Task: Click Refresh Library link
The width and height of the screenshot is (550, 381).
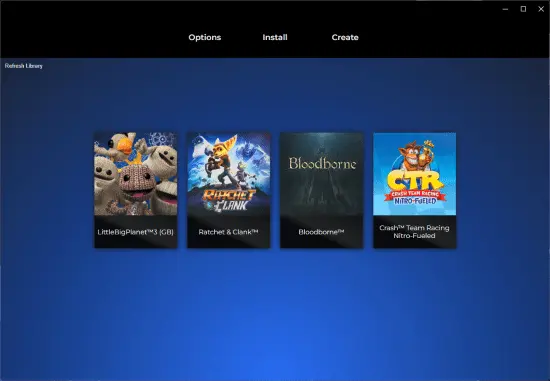Action: point(24,66)
